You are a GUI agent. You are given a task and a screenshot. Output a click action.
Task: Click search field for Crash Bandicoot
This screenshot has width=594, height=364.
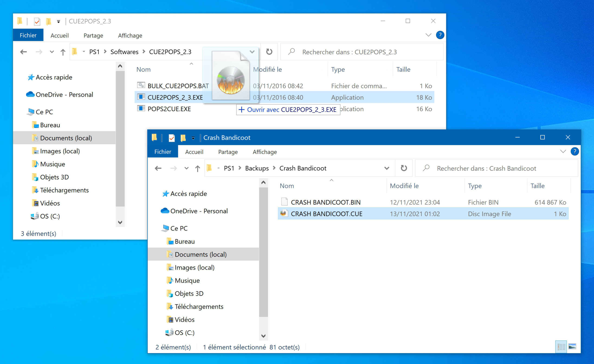(x=497, y=168)
